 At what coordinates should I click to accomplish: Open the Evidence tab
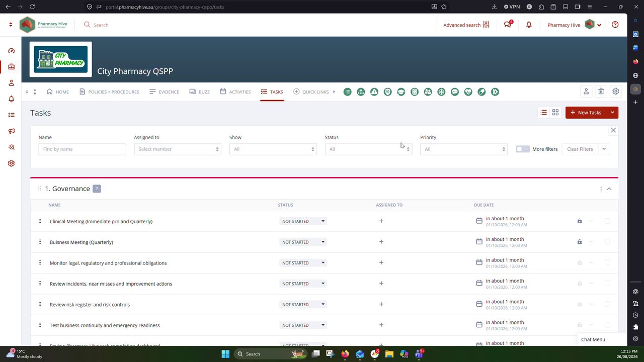(164, 92)
